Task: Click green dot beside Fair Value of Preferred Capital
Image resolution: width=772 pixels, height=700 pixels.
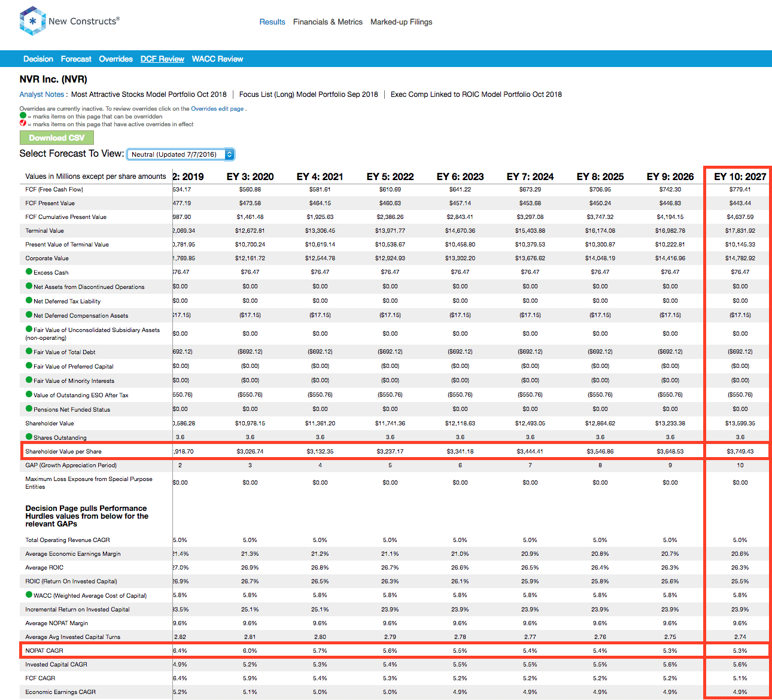Action: (x=29, y=366)
